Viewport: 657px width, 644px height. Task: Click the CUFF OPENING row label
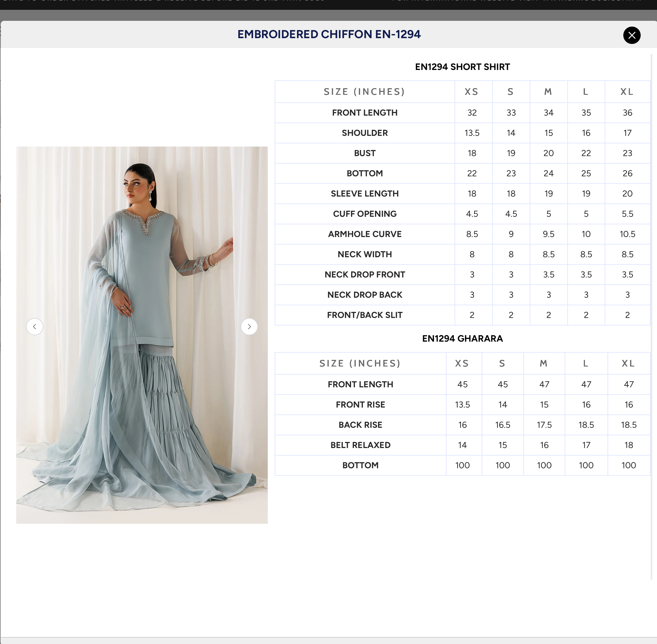pyautogui.click(x=365, y=214)
